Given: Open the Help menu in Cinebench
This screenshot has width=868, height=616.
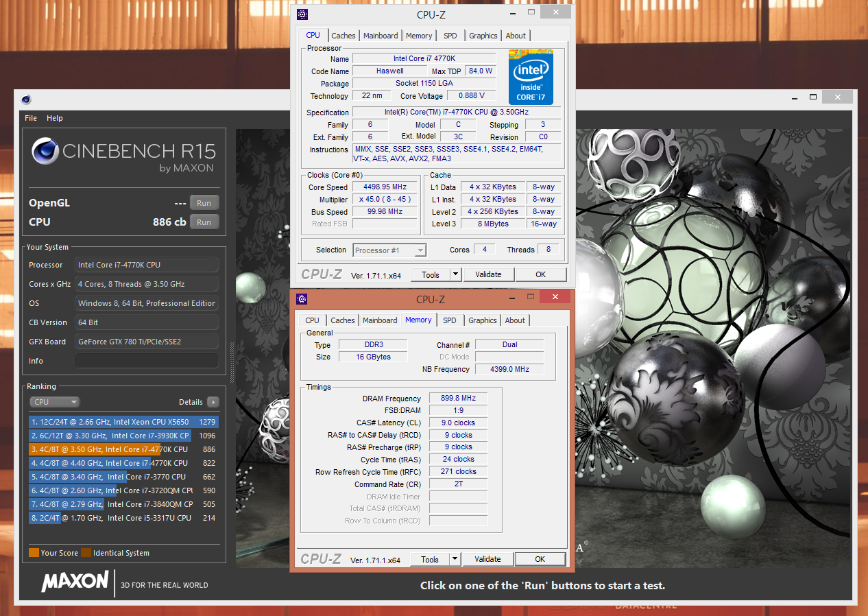Looking at the screenshot, I should coord(55,118).
